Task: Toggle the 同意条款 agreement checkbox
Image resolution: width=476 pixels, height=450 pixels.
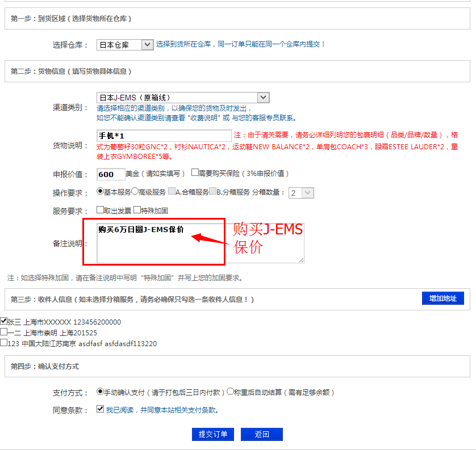Action: [101, 409]
